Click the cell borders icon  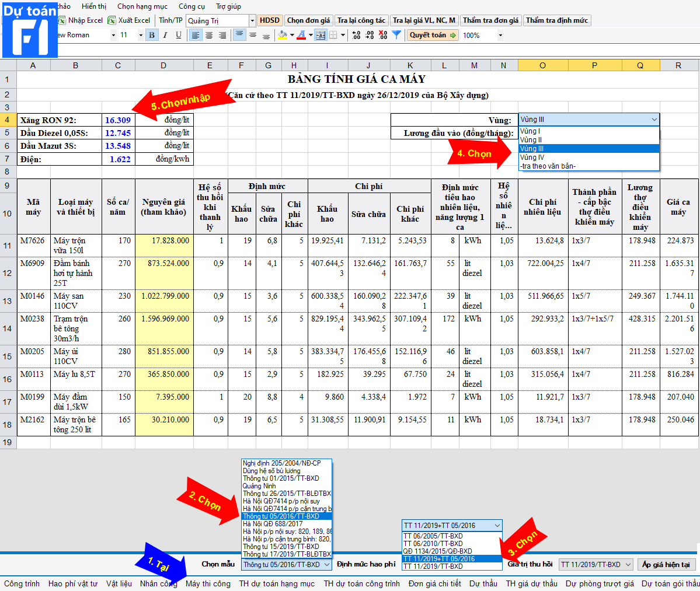[x=333, y=35]
